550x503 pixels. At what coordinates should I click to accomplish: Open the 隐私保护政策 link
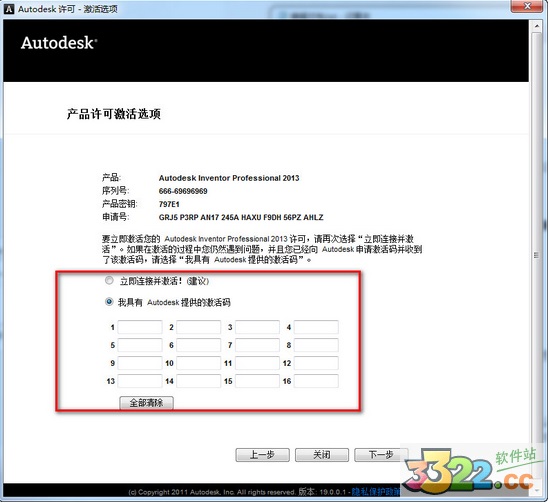376,492
